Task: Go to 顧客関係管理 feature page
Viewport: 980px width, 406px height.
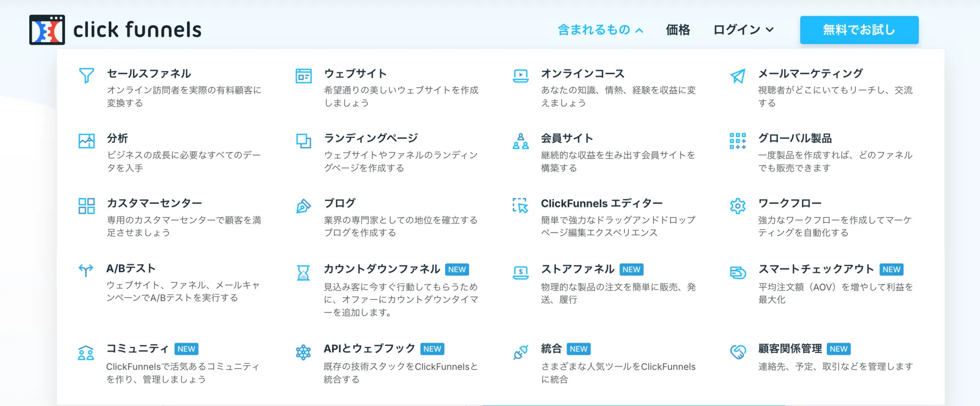Action: coord(790,349)
